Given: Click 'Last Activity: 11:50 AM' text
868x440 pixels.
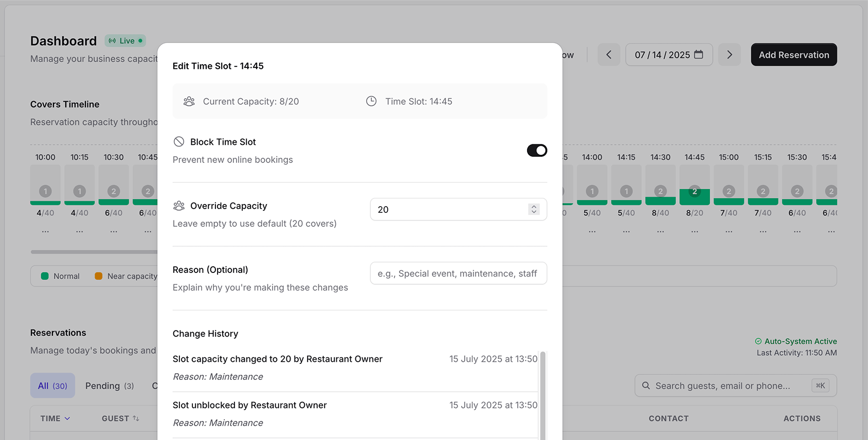Looking at the screenshot, I should click(x=797, y=353).
